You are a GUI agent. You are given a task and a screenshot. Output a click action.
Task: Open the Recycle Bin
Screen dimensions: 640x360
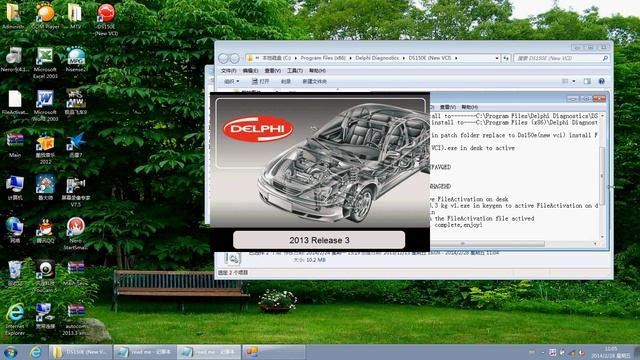click(x=15, y=273)
